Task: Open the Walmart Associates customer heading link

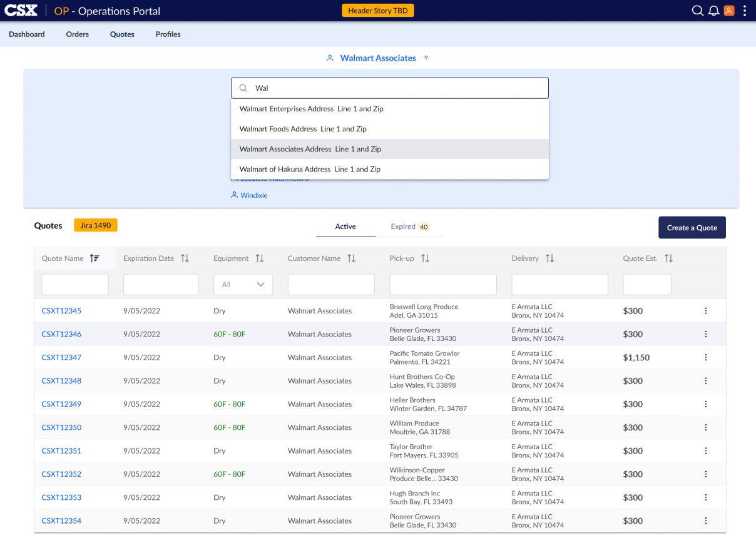Action: coord(378,58)
